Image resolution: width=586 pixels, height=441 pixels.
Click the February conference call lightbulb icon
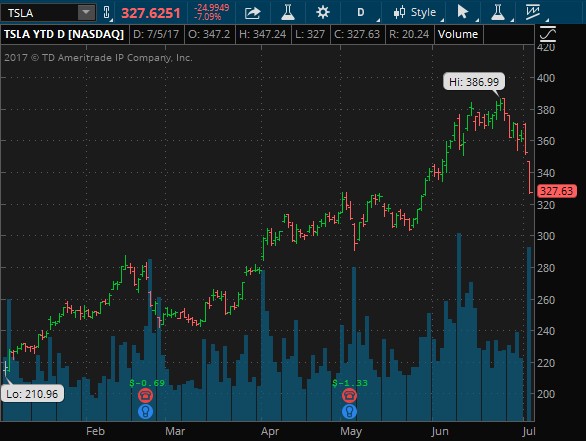coord(145,411)
